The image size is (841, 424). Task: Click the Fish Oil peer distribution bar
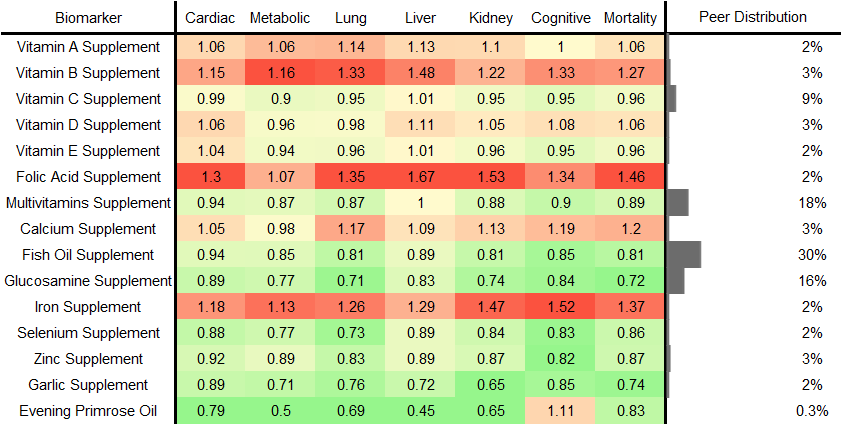(x=684, y=255)
